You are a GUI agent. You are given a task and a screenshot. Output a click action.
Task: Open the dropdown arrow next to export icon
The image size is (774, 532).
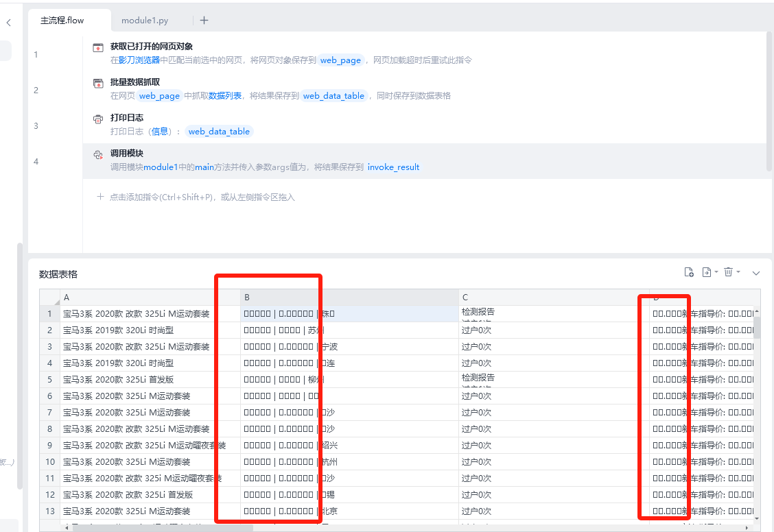[716, 272]
